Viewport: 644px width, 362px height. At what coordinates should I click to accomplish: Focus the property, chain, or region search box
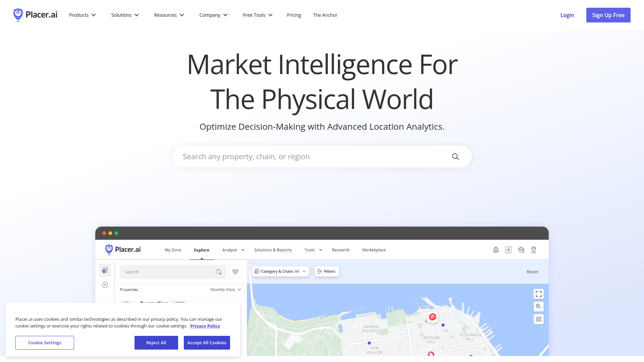tap(322, 157)
